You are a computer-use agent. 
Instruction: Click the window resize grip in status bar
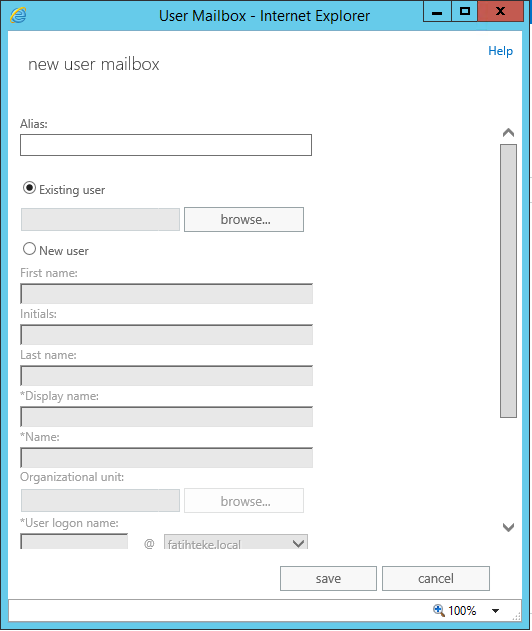(x=516, y=616)
